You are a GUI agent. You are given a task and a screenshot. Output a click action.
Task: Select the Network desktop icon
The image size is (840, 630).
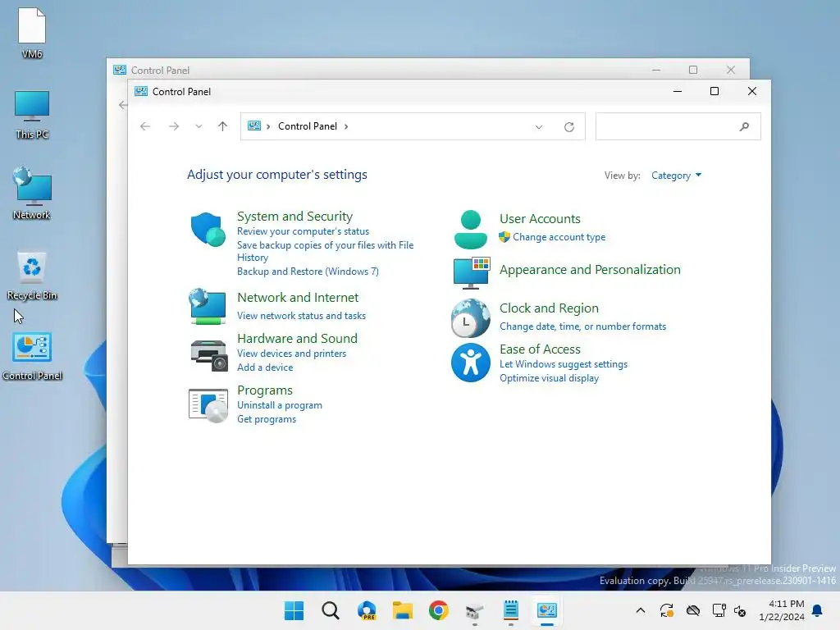32,194
